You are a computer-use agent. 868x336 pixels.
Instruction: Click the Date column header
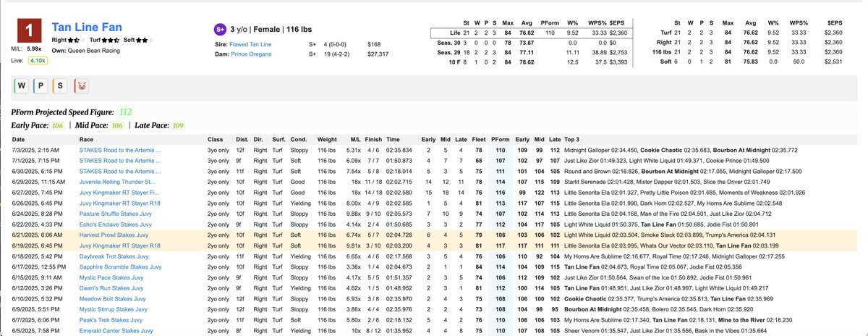coord(18,138)
